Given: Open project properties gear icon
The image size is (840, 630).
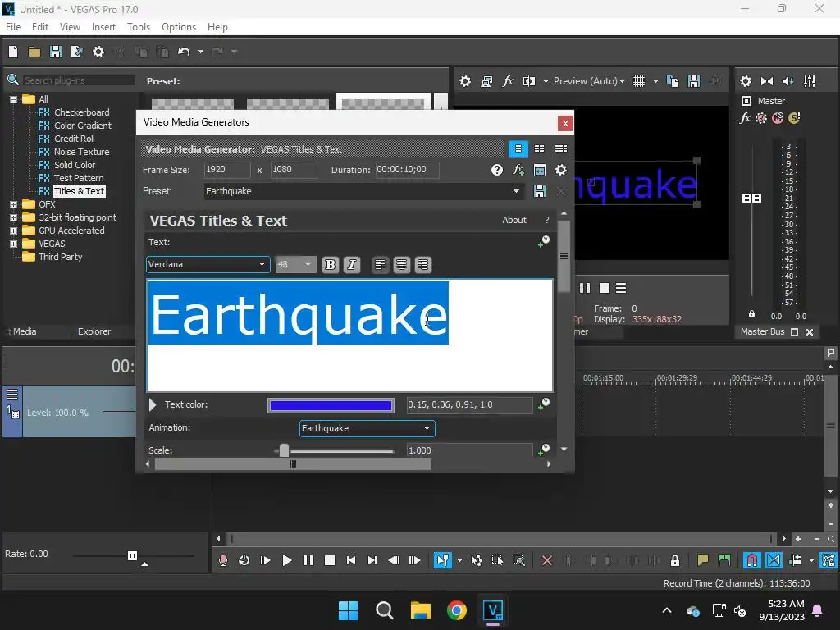Looking at the screenshot, I should [x=98, y=52].
